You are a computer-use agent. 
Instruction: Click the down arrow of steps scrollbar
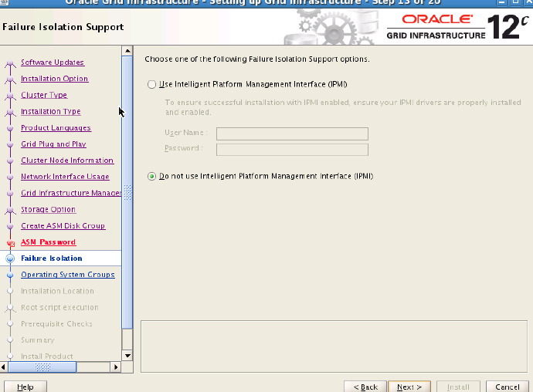[x=127, y=356]
